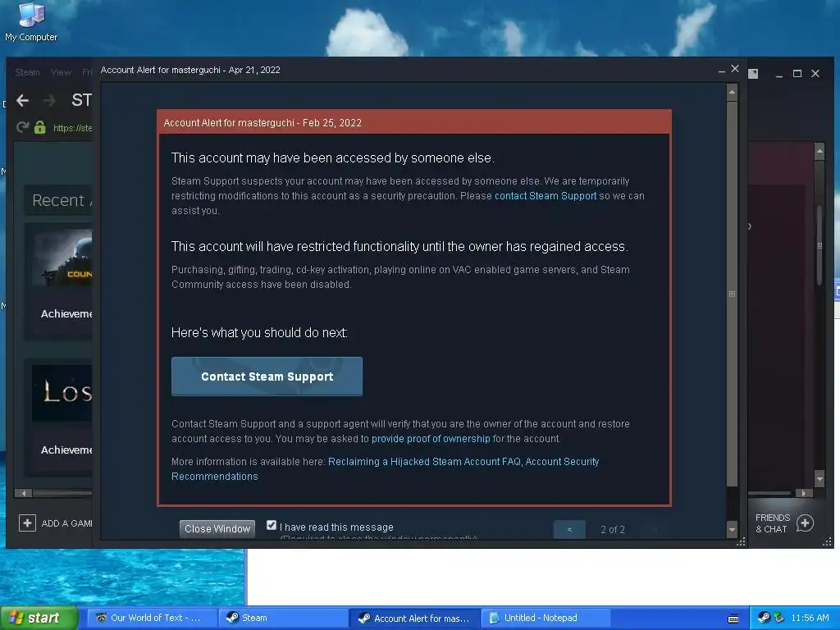The width and height of the screenshot is (840, 630).
Task: Click the tray icon left of the clock
Action: pos(779,618)
